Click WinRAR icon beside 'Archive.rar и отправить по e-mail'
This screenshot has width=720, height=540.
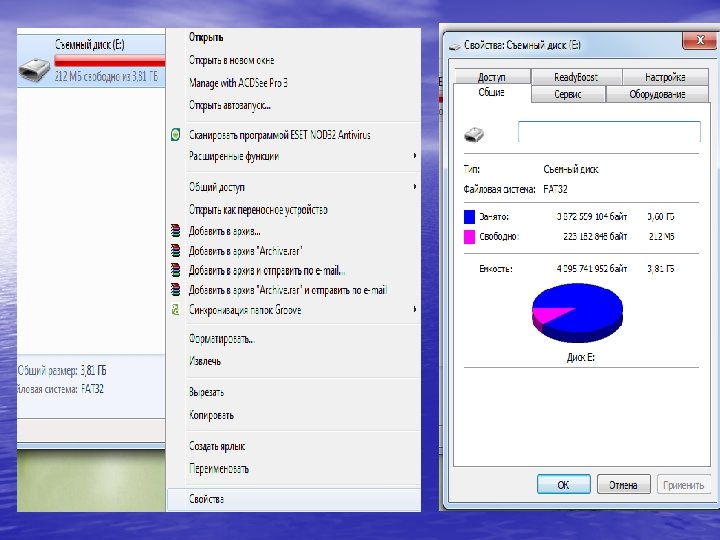coord(175,290)
